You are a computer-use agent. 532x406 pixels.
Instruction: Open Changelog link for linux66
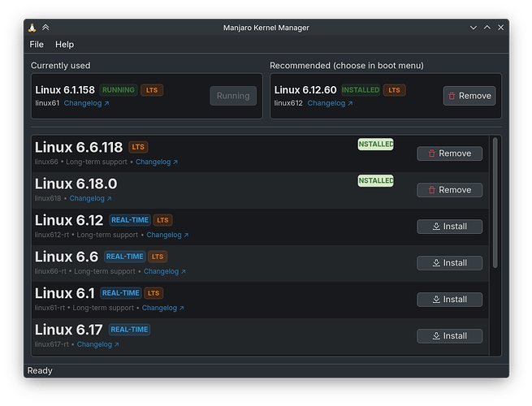click(156, 162)
